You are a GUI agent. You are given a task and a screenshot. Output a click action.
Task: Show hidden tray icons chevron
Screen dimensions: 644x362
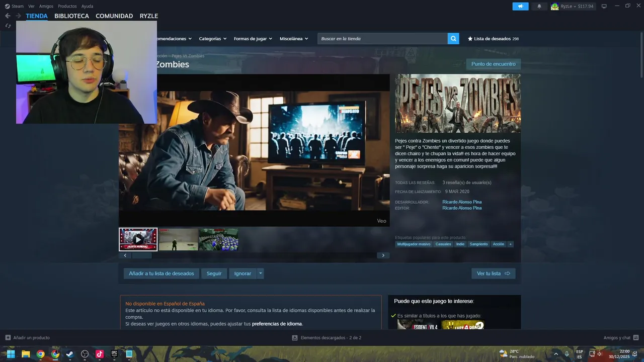point(556,354)
